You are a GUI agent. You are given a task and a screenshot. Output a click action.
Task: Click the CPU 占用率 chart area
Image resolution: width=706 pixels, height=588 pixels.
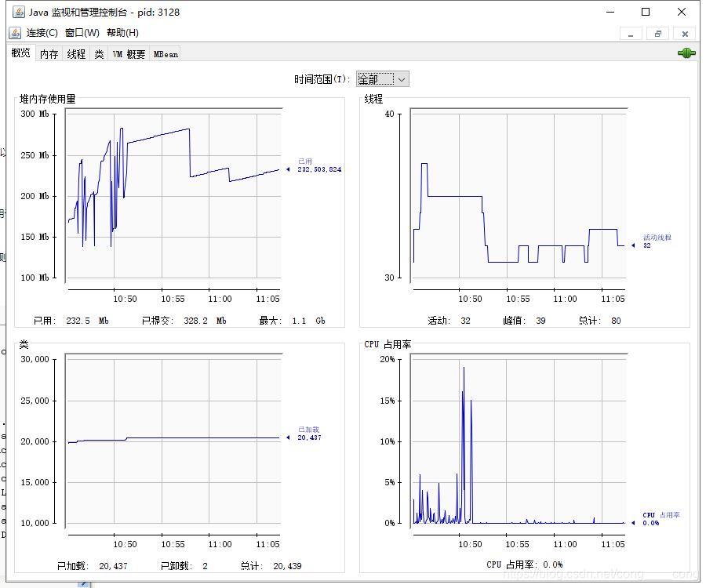coord(519,440)
